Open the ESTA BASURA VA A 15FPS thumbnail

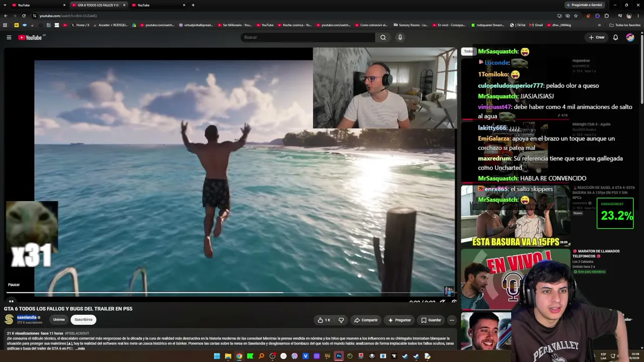point(516,216)
